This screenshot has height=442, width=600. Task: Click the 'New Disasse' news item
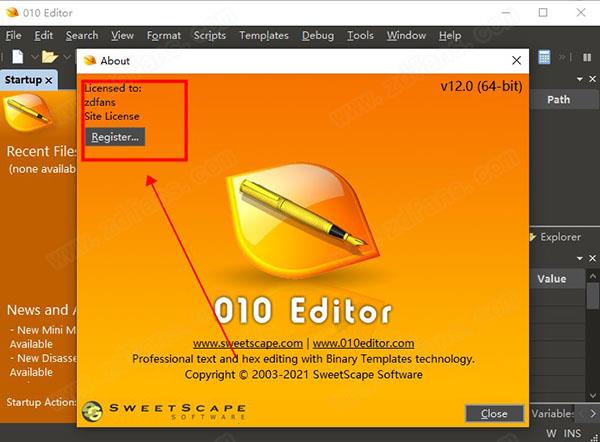tap(43, 365)
